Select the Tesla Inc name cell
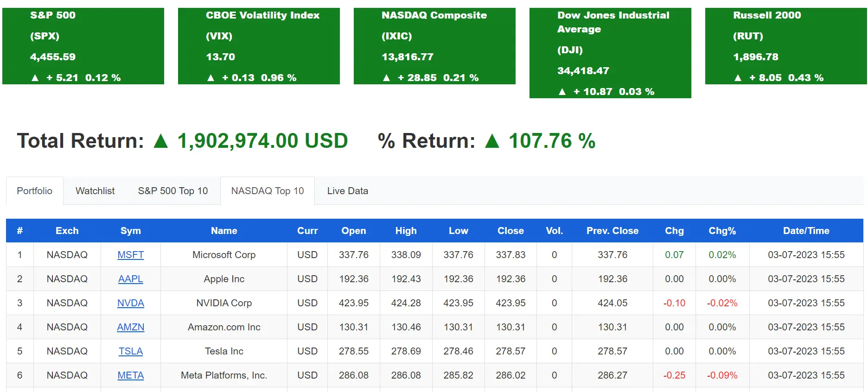Image resolution: width=868 pixels, height=392 pixels. tap(224, 351)
